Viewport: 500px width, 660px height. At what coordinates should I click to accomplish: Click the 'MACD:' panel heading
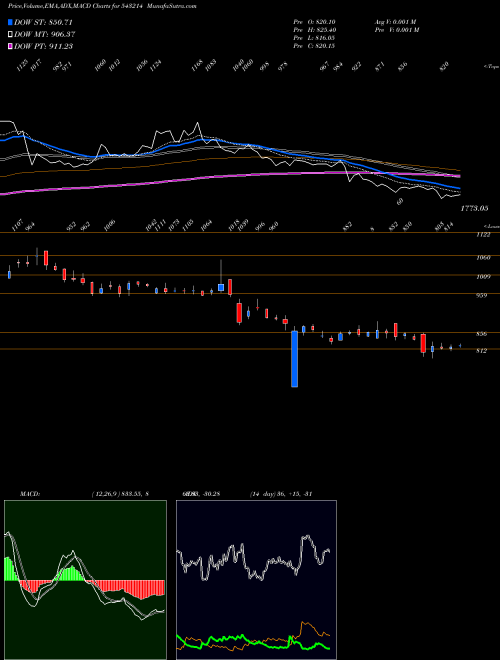click(x=29, y=494)
